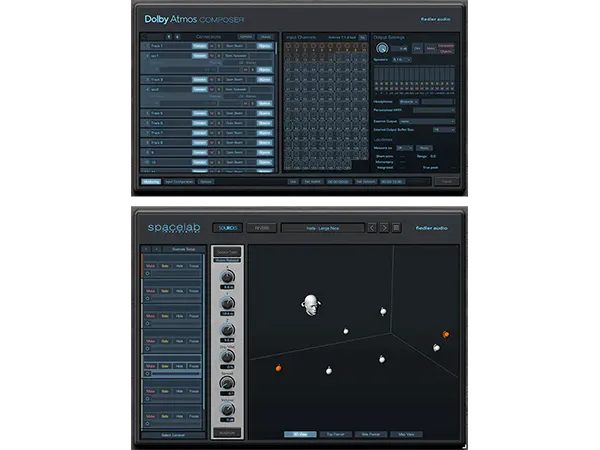Screen dimensions: 600x450
Task: Click the Objects button on Track 7 row
Action: coord(264,133)
